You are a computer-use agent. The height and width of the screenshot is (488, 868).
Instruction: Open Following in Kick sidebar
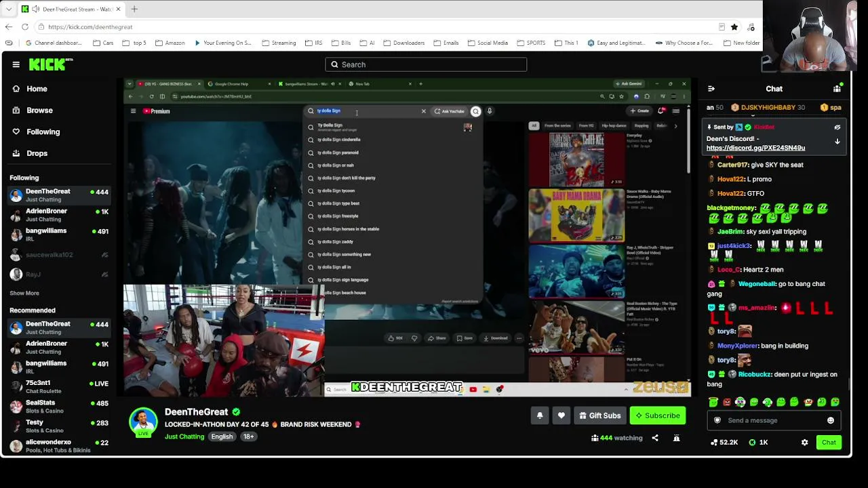click(x=43, y=132)
